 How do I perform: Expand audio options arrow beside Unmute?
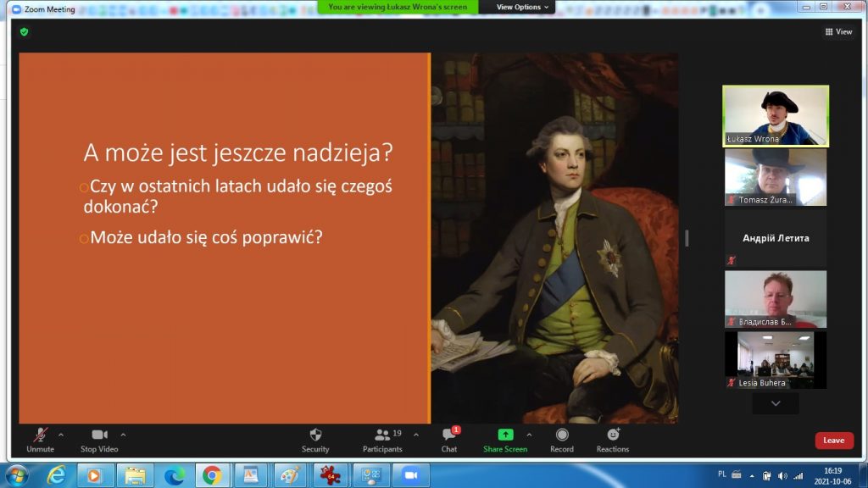[x=61, y=435]
